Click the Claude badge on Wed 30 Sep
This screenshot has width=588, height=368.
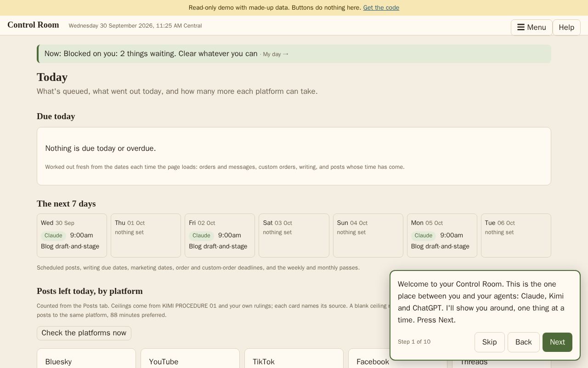point(53,236)
